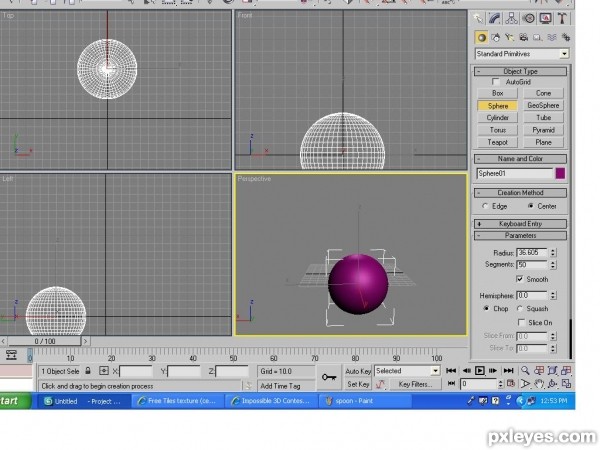Screen dimensions: 600x450
Task: Toggle the Auto Key button
Action: (x=358, y=371)
